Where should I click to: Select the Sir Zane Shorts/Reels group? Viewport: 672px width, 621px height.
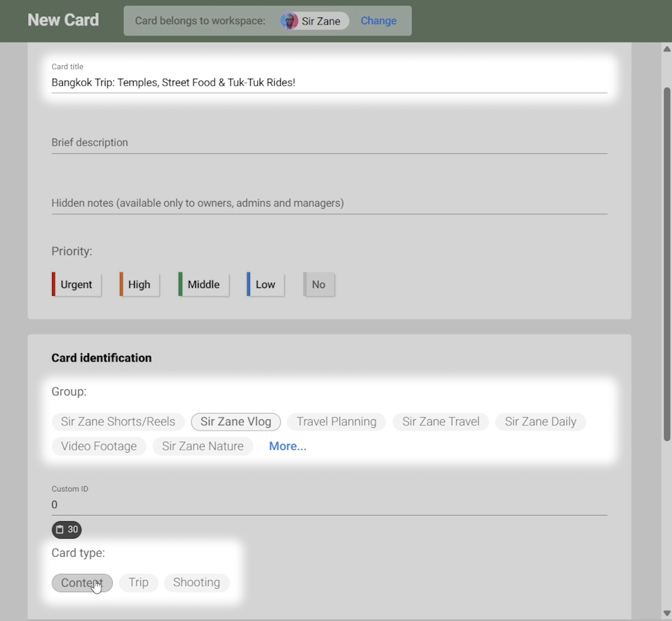[118, 422]
